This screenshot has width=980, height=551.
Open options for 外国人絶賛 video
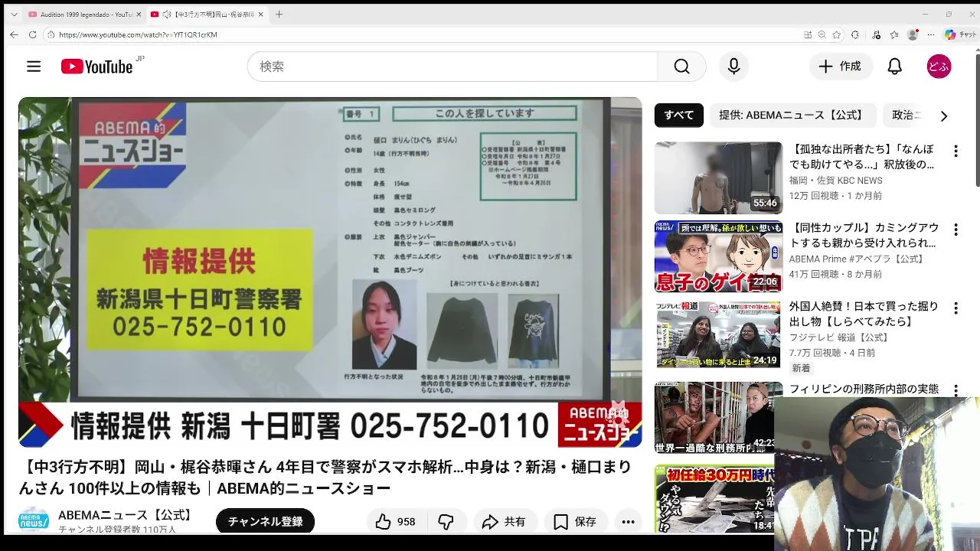955,308
